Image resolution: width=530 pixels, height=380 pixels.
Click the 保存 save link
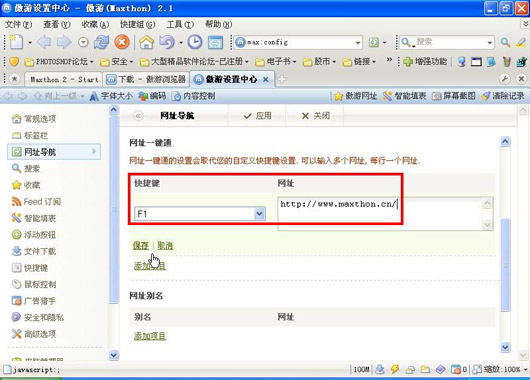click(x=141, y=245)
